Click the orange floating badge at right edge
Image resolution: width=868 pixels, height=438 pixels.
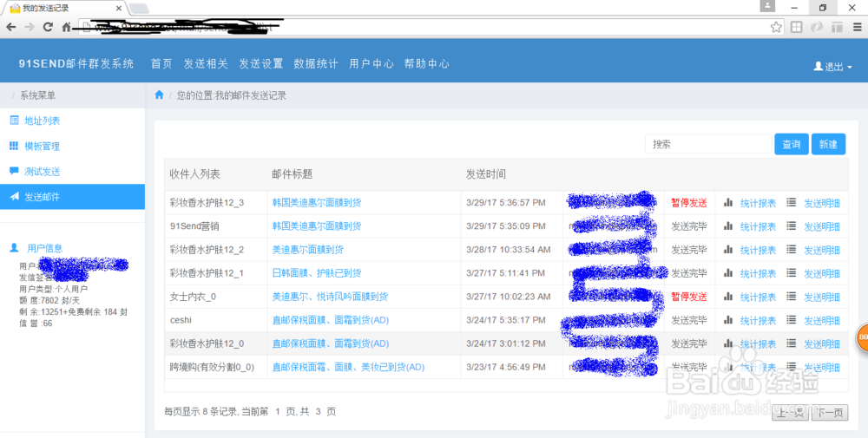[x=862, y=337]
